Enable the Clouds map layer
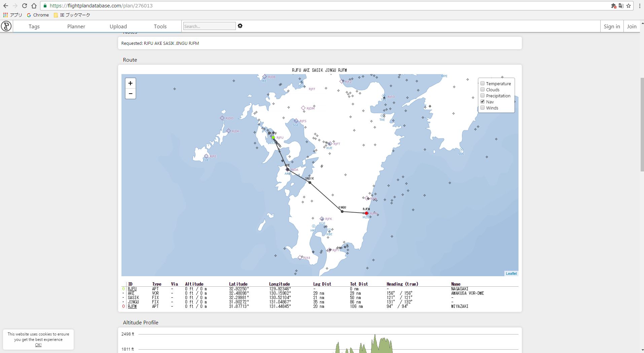644x353 pixels. coord(482,90)
